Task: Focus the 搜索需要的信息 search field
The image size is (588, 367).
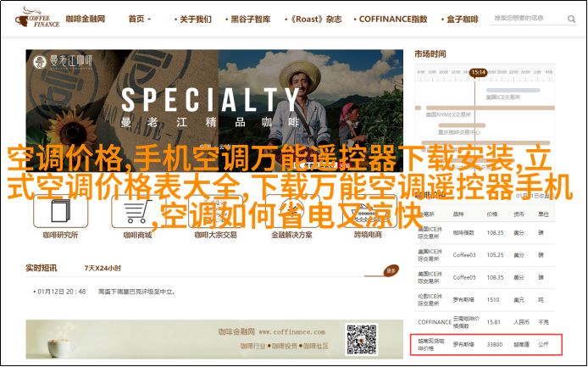Action: point(529,19)
